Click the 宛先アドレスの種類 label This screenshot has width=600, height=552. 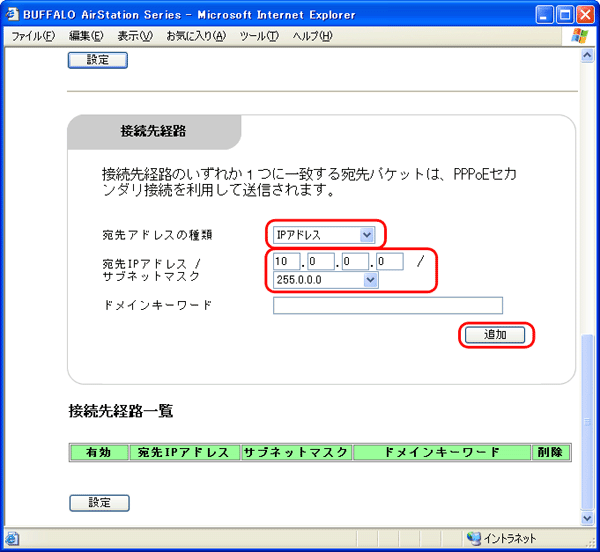pyautogui.click(x=157, y=234)
